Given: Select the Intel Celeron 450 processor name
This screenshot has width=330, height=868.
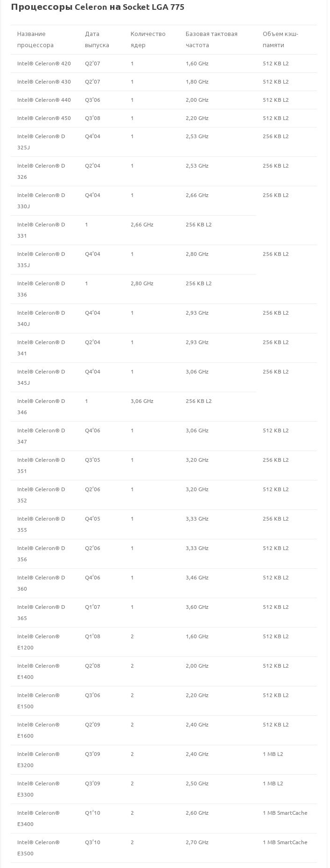Looking at the screenshot, I should pos(44,118).
